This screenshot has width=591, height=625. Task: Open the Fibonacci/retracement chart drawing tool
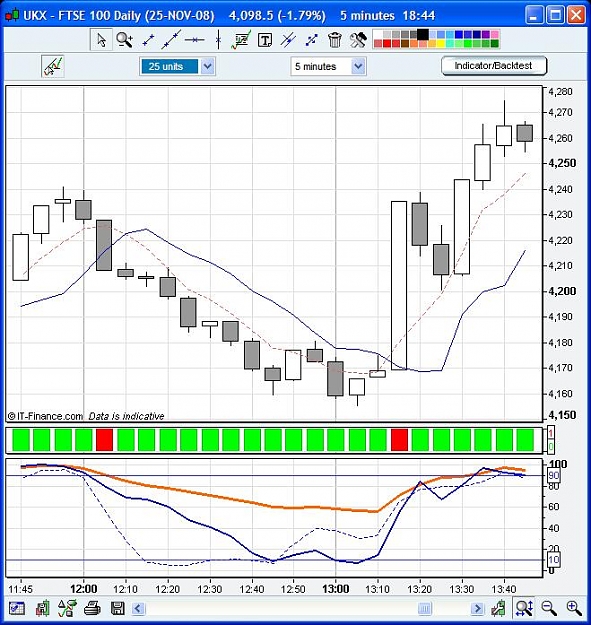coord(241,40)
